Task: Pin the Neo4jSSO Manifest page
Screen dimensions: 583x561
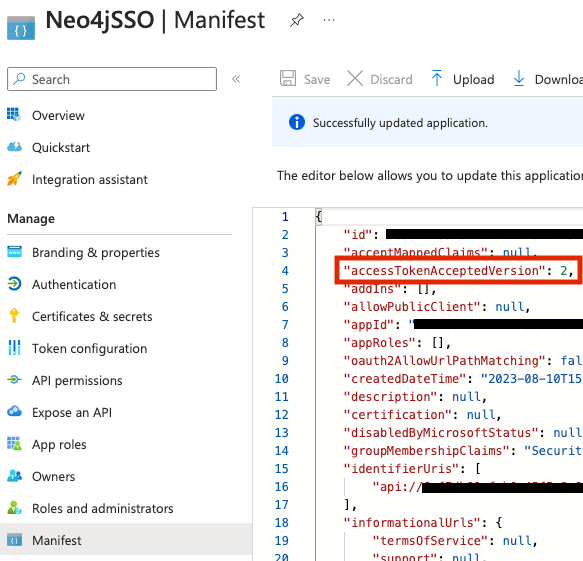Action: tap(297, 20)
